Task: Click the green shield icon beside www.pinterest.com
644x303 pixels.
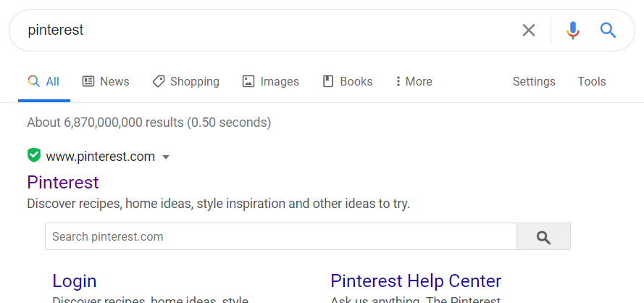Action: (x=34, y=156)
